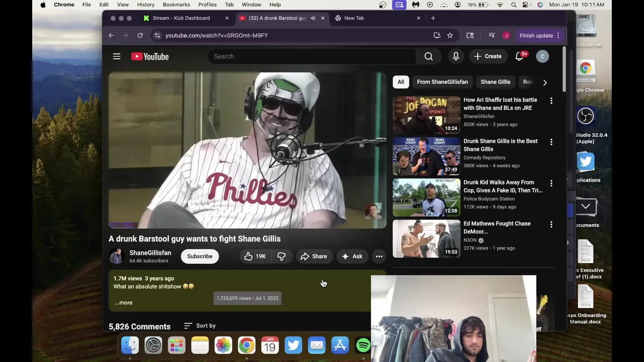Open Photos from the Dock
This screenshot has width=644, height=362.
point(223,345)
